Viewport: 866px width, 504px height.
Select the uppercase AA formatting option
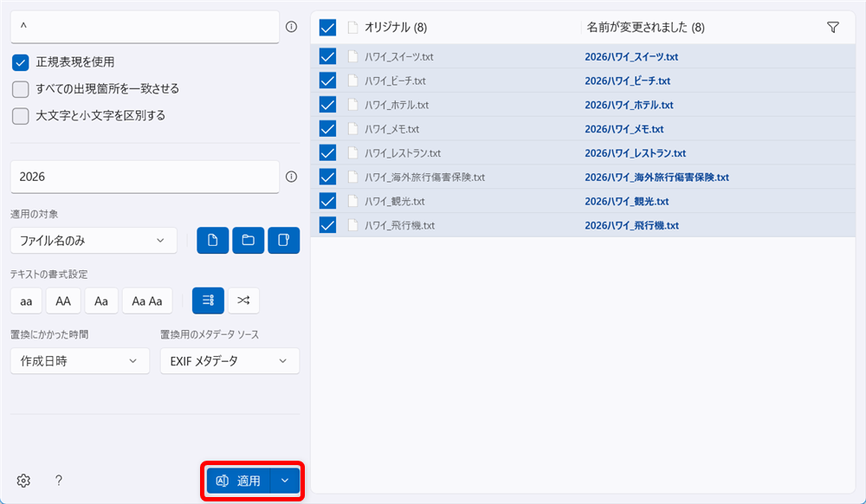pyautogui.click(x=63, y=300)
